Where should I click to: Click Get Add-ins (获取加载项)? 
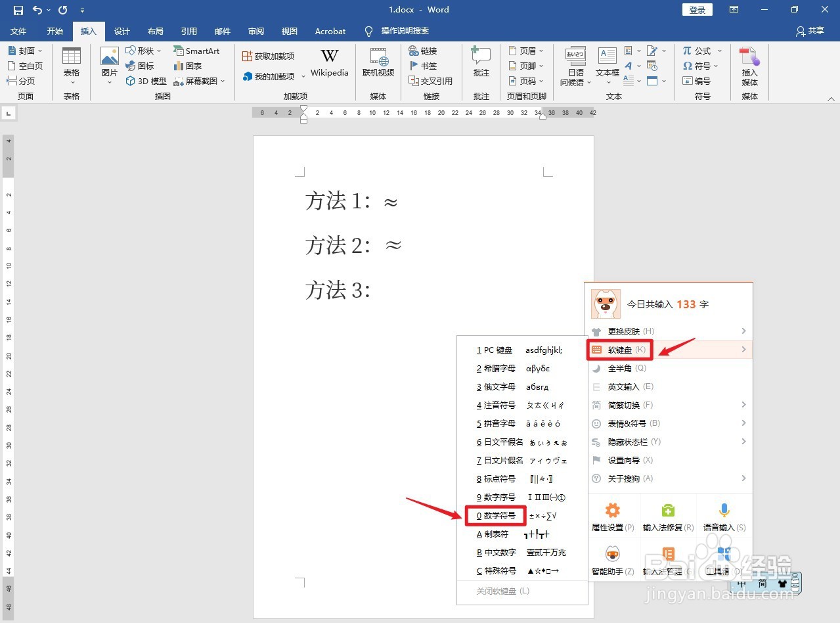pos(268,57)
